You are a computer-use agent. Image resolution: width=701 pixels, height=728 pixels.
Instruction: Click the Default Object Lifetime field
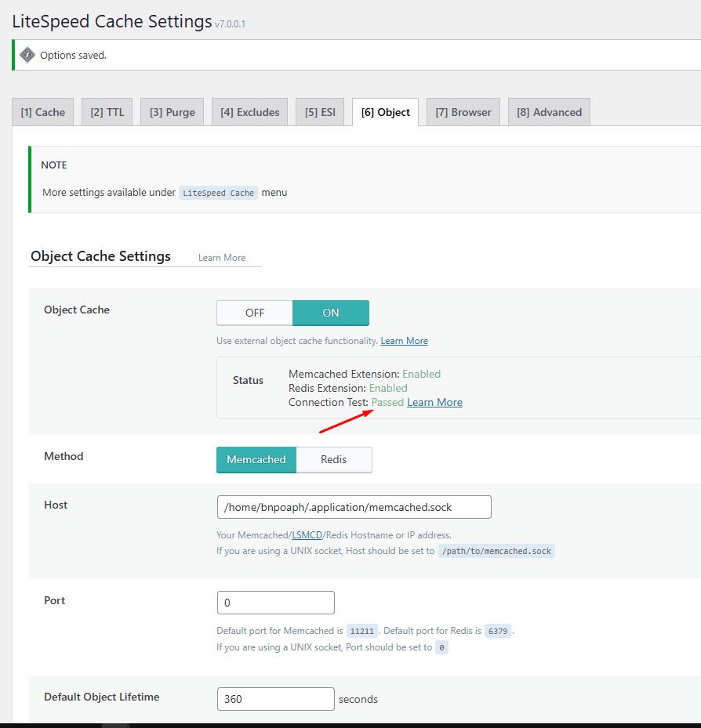pyautogui.click(x=275, y=699)
